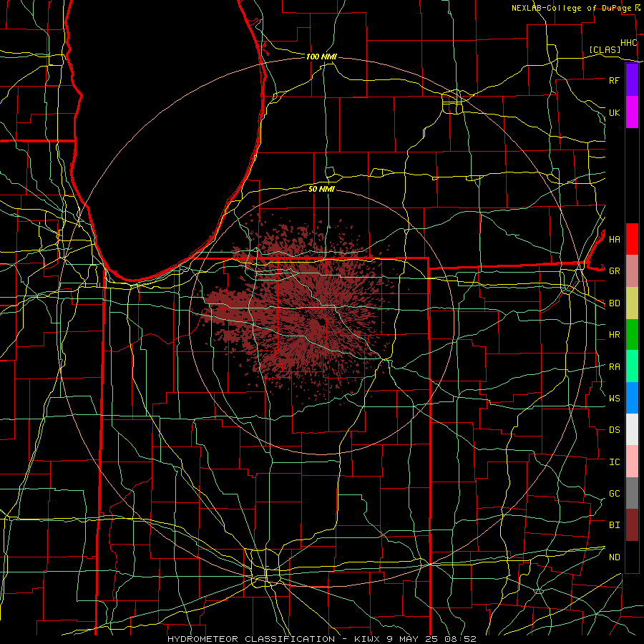Click the 'DS' legend label

[x=614, y=430]
